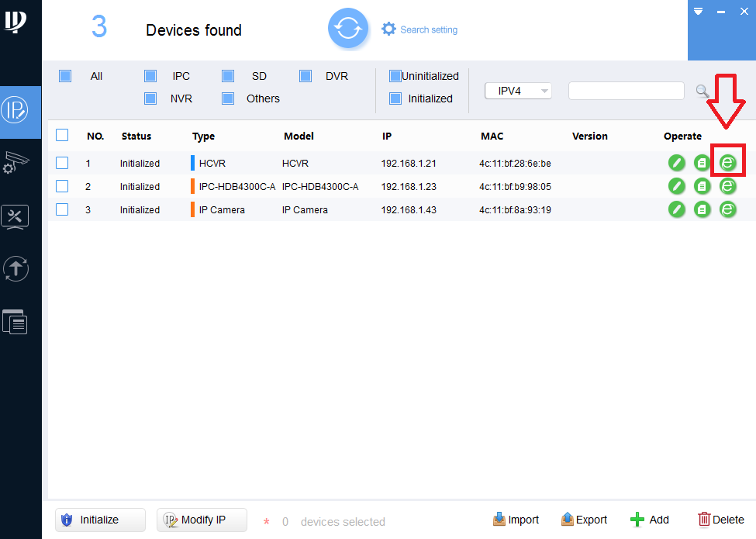The image size is (756, 539).
Task: Uncheck the Uninitialized filter
Action: pyautogui.click(x=395, y=75)
